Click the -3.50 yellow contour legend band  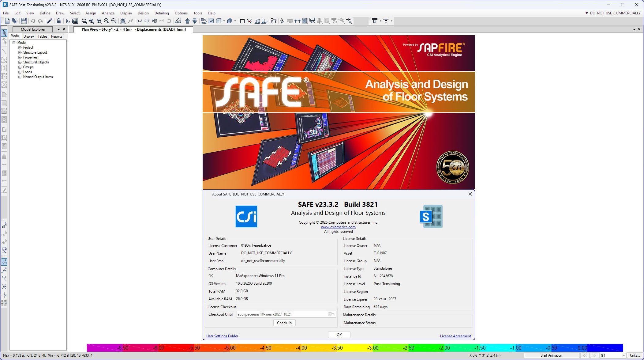coord(319,348)
